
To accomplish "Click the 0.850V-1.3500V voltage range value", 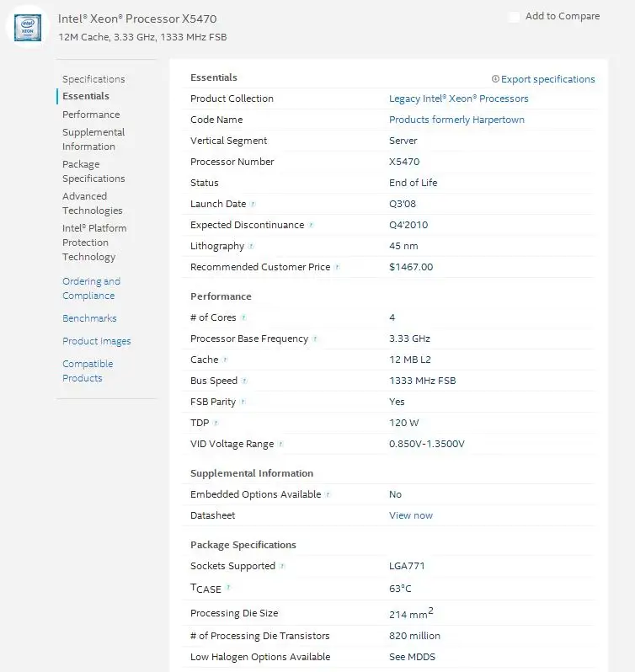I will click(x=426, y=444).
